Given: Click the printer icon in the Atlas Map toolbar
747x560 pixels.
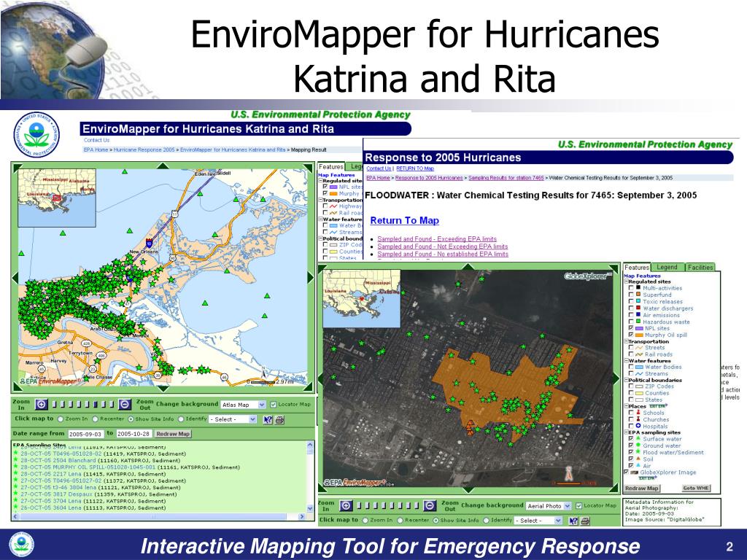Looking at the screenshot, I should 279,419.
